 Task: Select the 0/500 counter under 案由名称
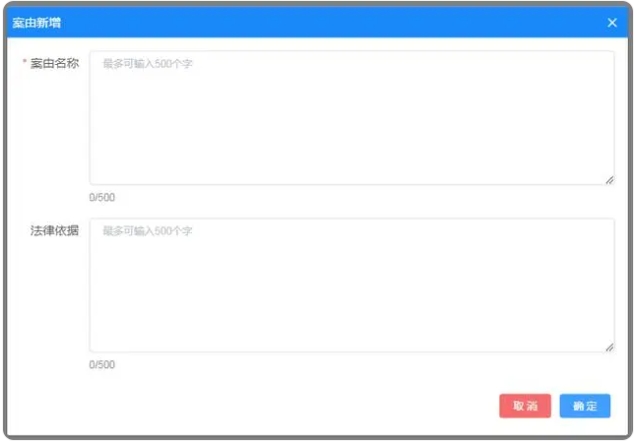102,198
